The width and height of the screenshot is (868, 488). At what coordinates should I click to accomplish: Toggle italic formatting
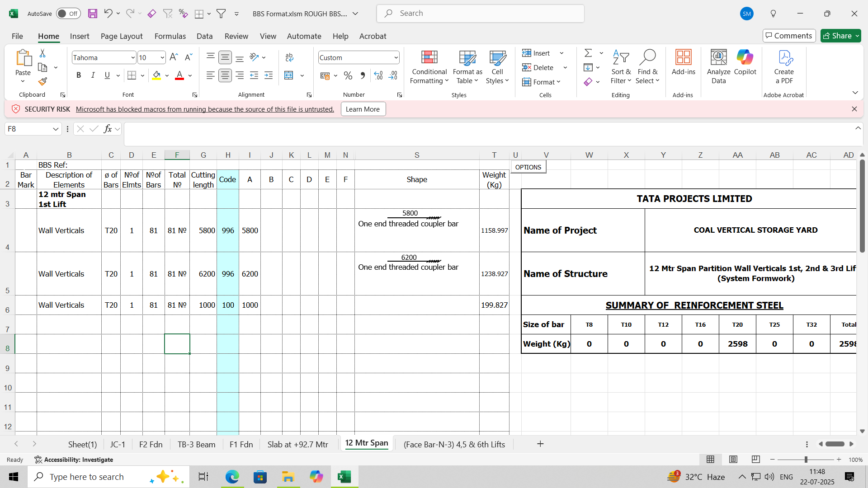tap(93, 75)
